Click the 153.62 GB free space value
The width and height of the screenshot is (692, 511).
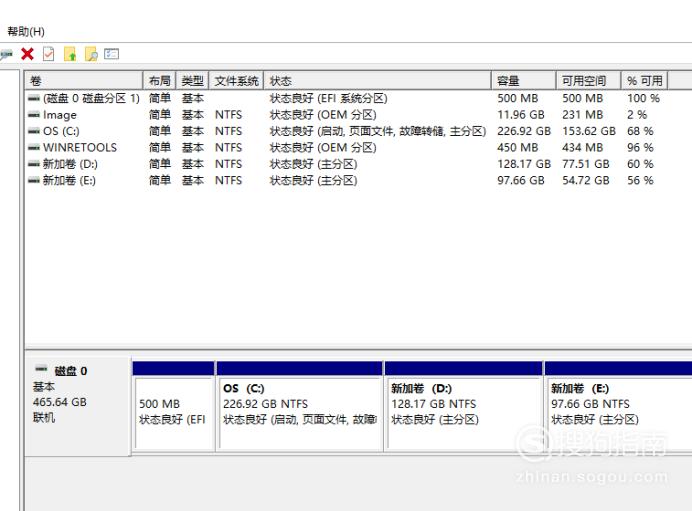589,131
